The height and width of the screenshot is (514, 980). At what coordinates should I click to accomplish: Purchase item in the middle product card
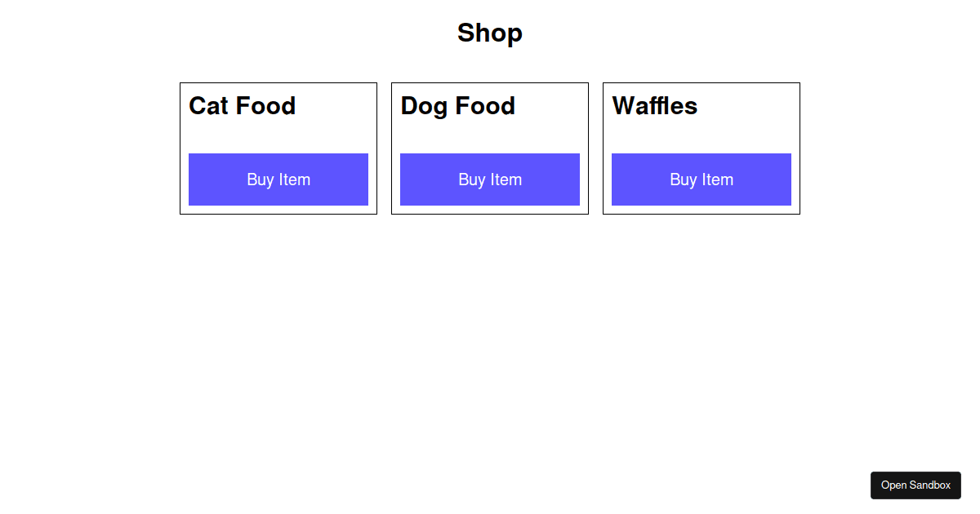point(490,179)
